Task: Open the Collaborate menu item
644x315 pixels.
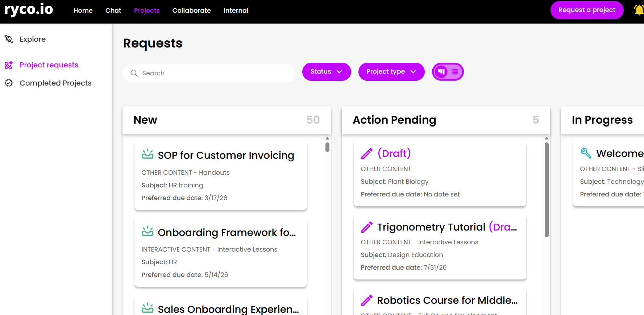Action: [x=191, y=11]
